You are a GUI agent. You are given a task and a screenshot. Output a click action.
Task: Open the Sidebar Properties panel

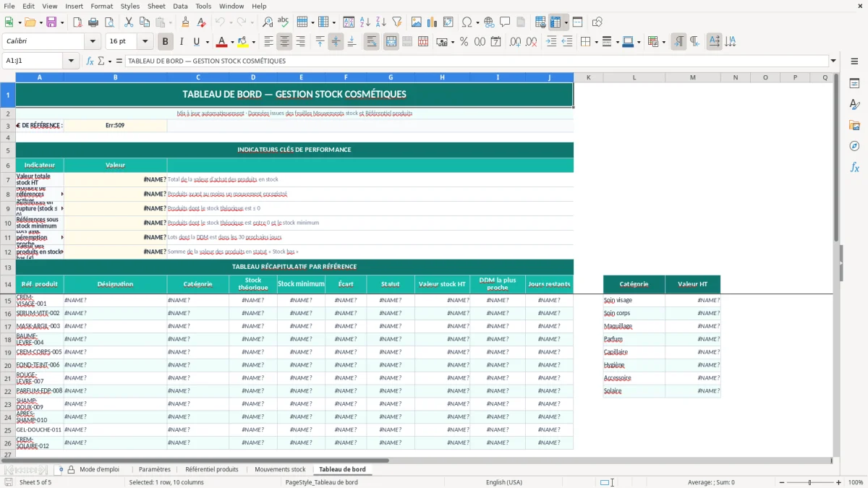854,84
